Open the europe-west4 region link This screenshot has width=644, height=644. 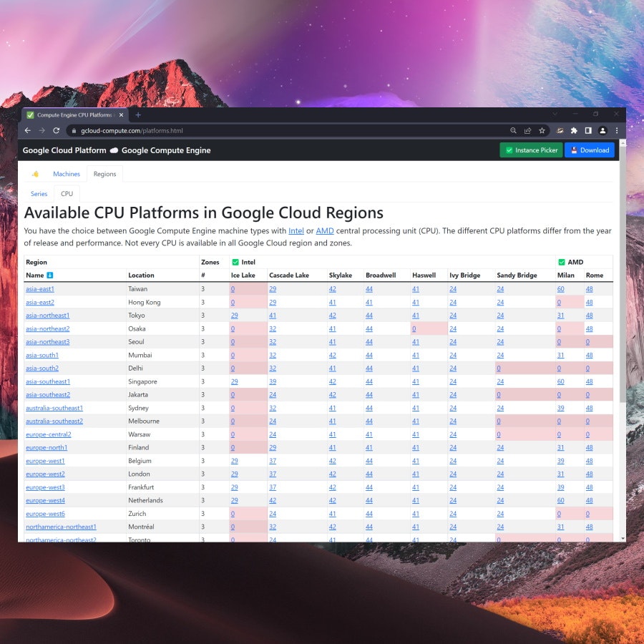tap(45, 500)
